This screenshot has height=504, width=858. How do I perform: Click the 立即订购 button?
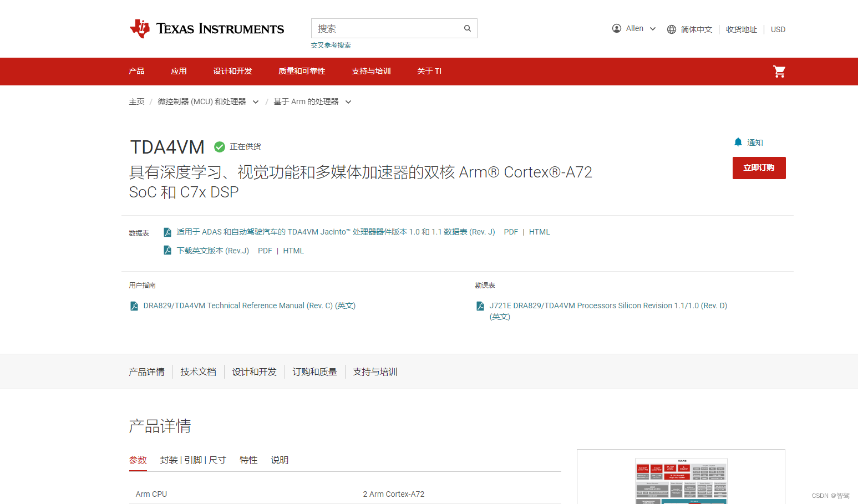(x=759, y=168)
